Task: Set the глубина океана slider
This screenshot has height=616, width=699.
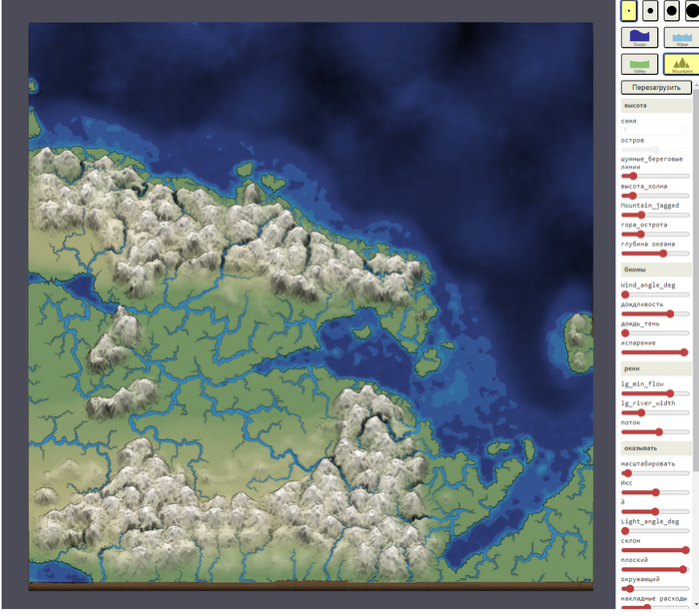Action: 655,254
